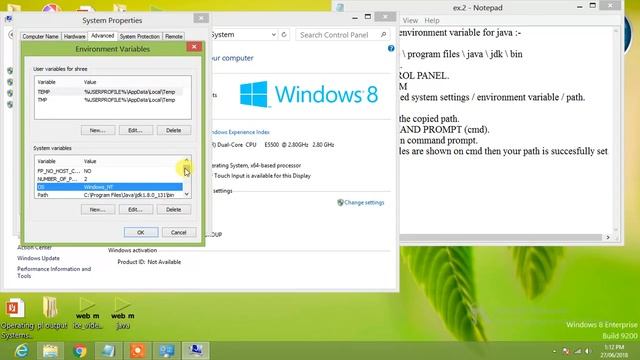Screen dimensions: 640x360
Task: Open the Operating Systems desktop presentation file
Action: (15, 318)
